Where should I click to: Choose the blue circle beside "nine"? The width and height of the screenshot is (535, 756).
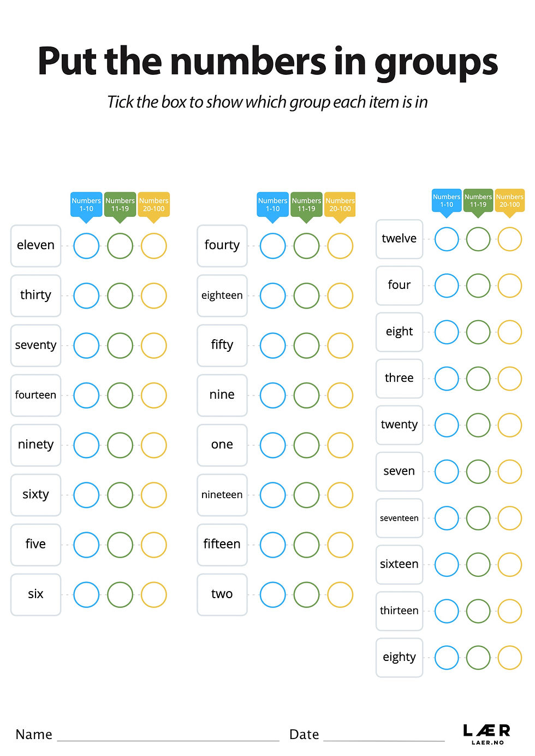[x=272, y=395]
